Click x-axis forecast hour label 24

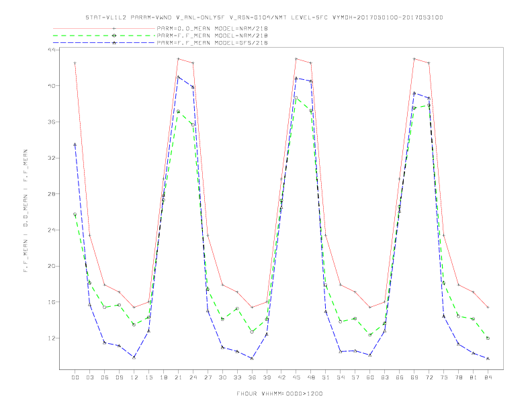193,377
